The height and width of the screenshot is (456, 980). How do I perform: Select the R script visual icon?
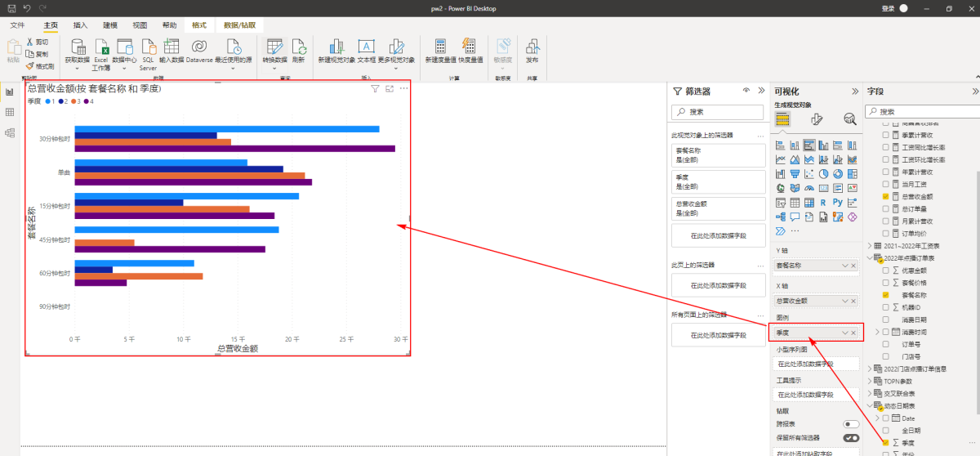pos(823,202)
